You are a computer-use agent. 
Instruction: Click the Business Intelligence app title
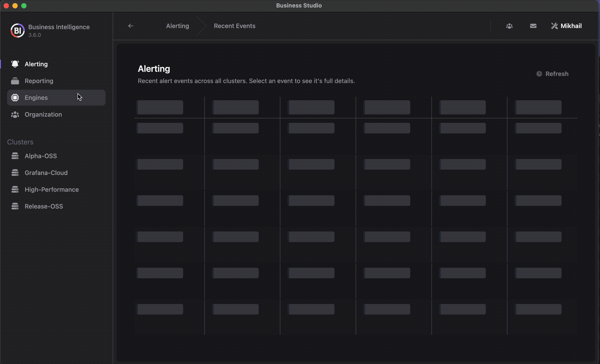pos(59,27)
